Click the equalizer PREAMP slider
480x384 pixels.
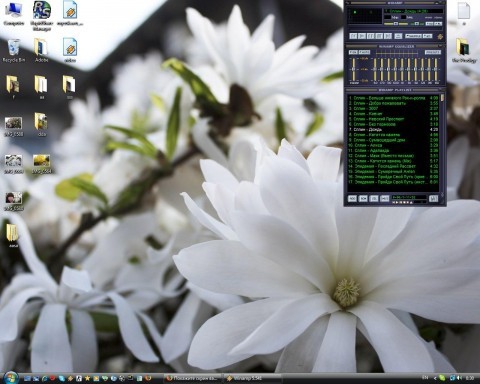[354, 69]
